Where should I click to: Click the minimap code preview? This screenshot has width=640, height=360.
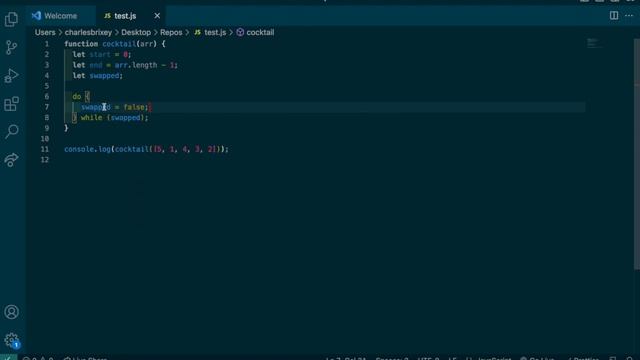594,43
